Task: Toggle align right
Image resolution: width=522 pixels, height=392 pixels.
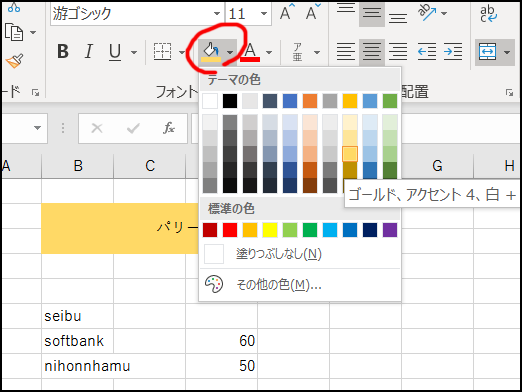Action: coord(398,52)
